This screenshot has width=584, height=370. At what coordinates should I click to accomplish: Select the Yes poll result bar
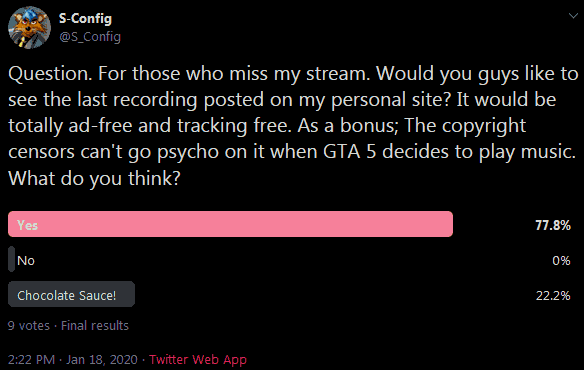pyautogui.click(x=231, y=224)
